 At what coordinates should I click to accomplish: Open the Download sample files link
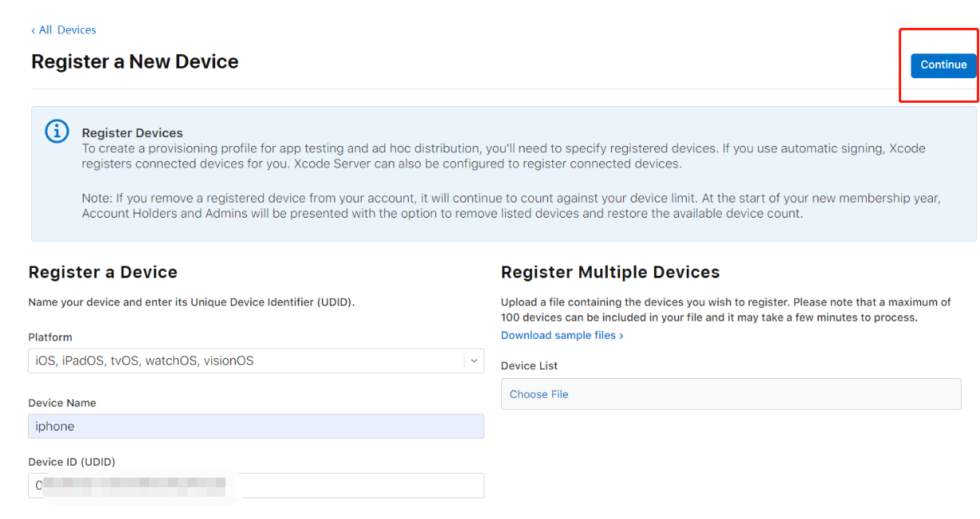tap(559, 336)
